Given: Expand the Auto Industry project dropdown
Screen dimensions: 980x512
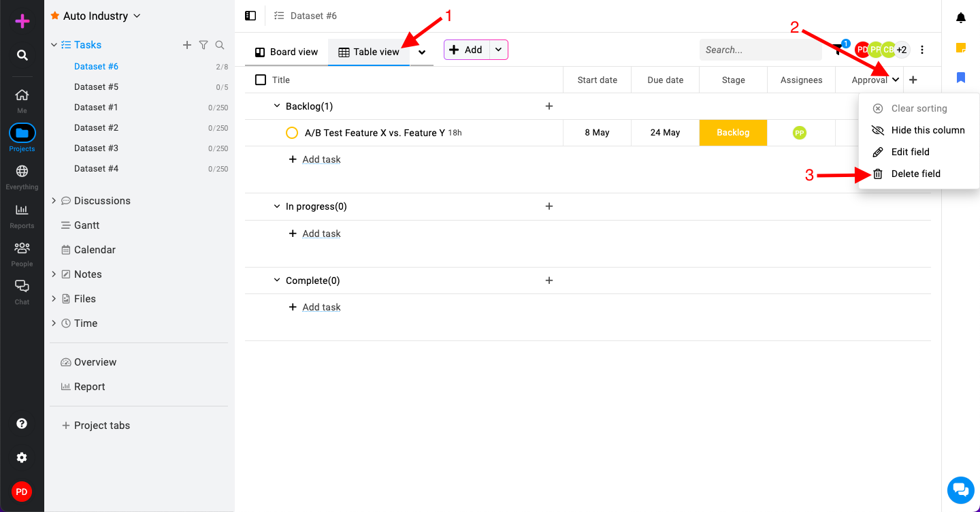Looking at the screenshot, I should pos(137,16).
